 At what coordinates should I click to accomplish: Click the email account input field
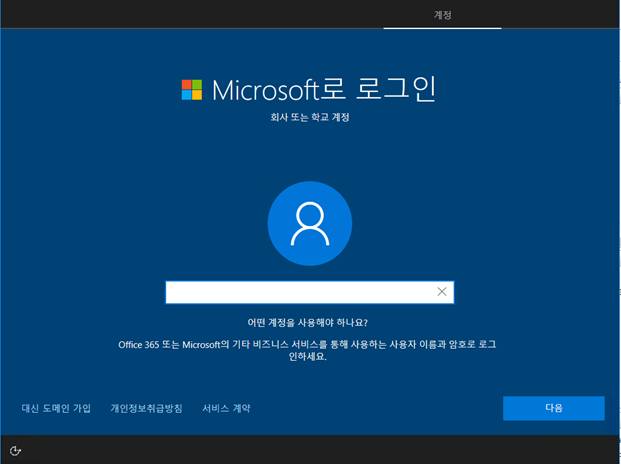(x=309, y=292)
